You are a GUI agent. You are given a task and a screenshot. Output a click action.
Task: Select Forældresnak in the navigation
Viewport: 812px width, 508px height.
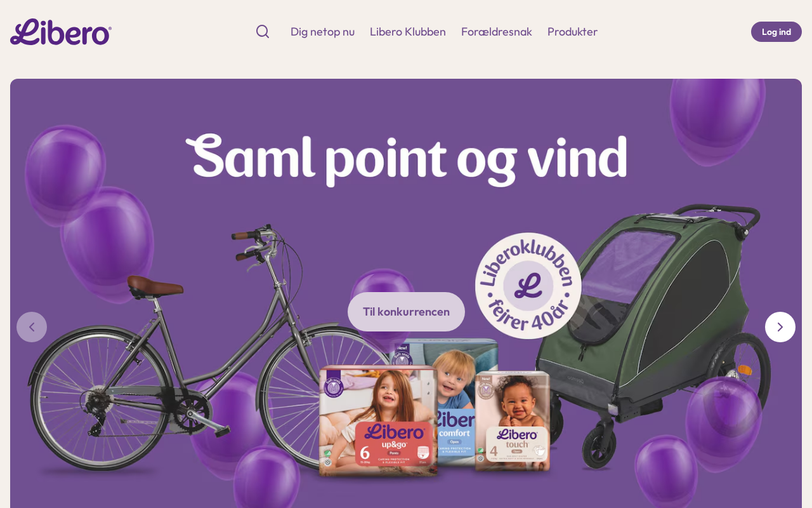coord(497,32)
